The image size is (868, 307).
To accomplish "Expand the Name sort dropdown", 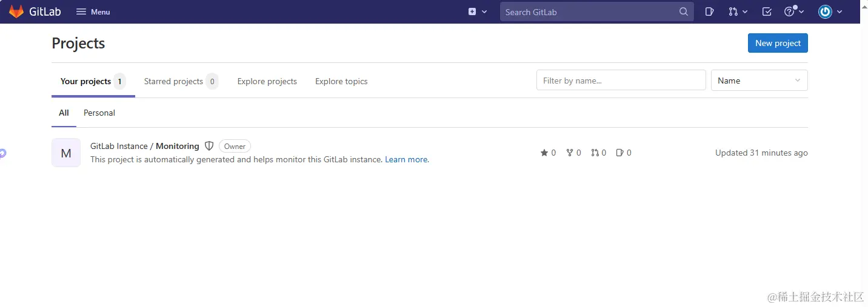I will pos(760,81).
